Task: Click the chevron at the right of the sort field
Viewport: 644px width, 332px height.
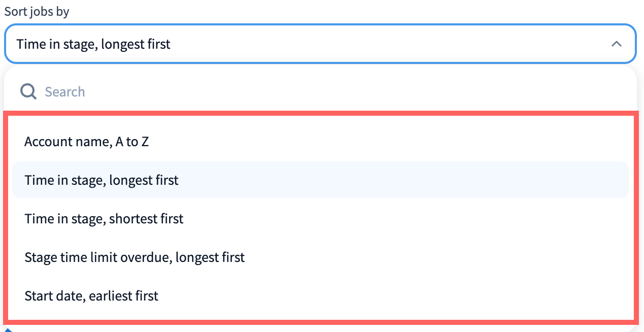Action: [x=616, y=44]
